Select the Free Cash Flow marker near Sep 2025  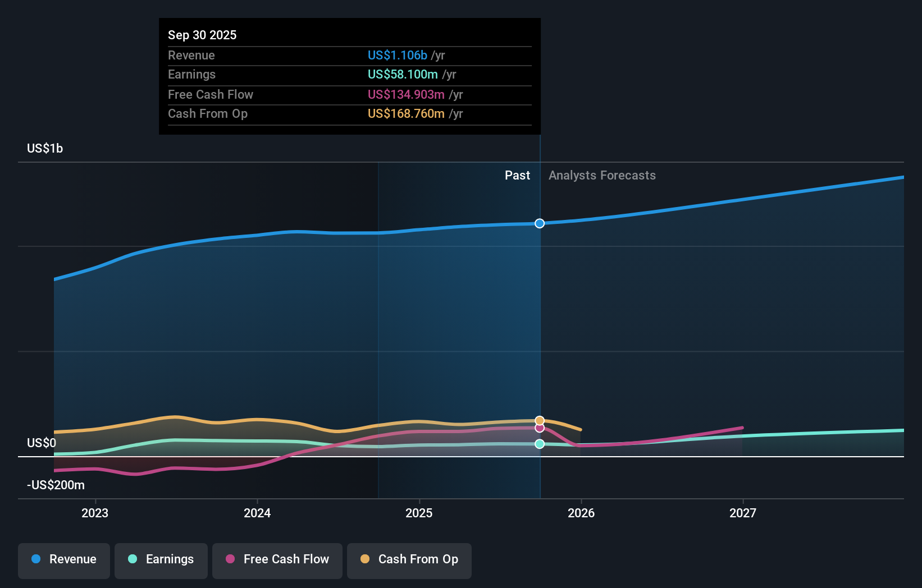[539, 428]
